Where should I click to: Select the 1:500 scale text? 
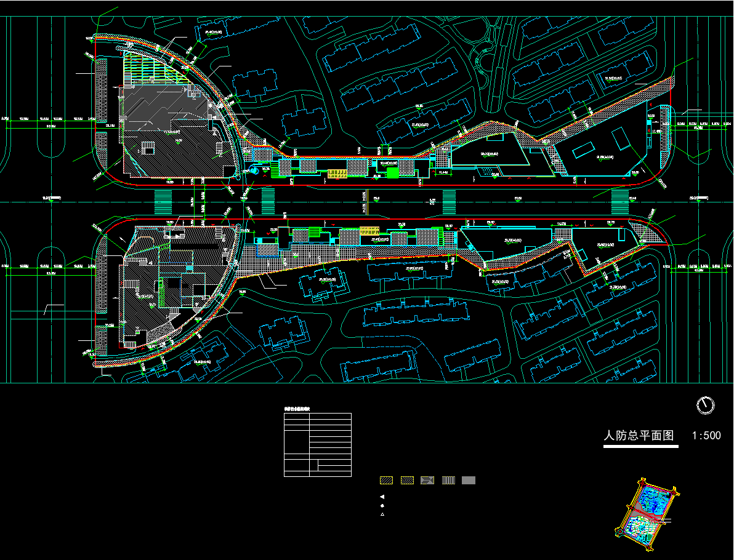click(x=706, y=436)
